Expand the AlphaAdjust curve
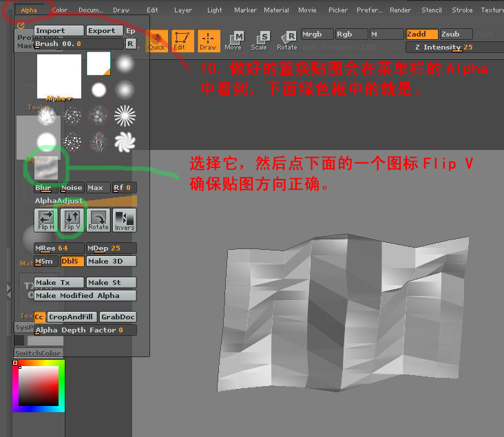504x437 pixels. pyautogui.click(x=85, y=201)
